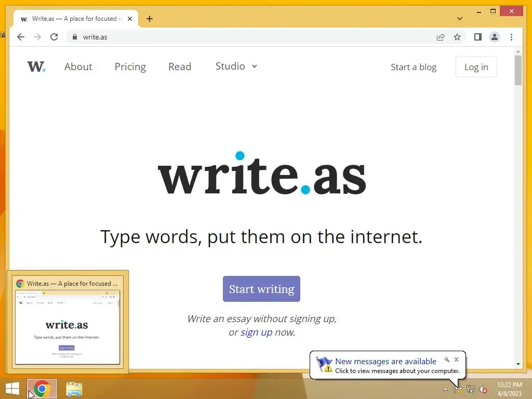The height and width of the screenshot is (399, 532).
Task: Click the Log in button
Action: tap(476, 67)
